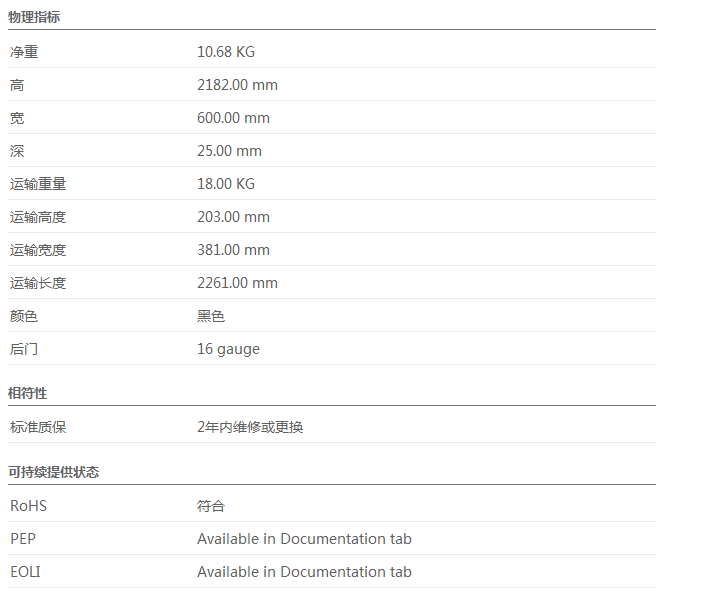Click the 2261.00 mm value

coord(237,283)
